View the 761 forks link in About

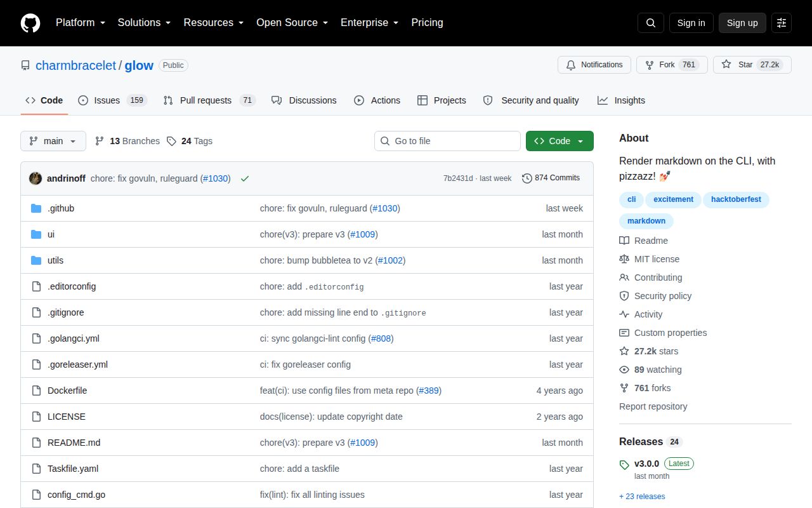click(x=645, y=388)
